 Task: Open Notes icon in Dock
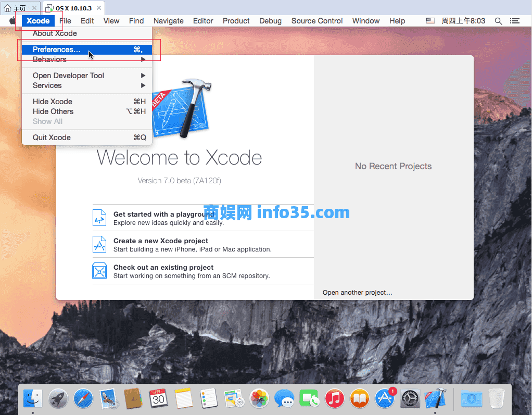(x=184, y=398)
